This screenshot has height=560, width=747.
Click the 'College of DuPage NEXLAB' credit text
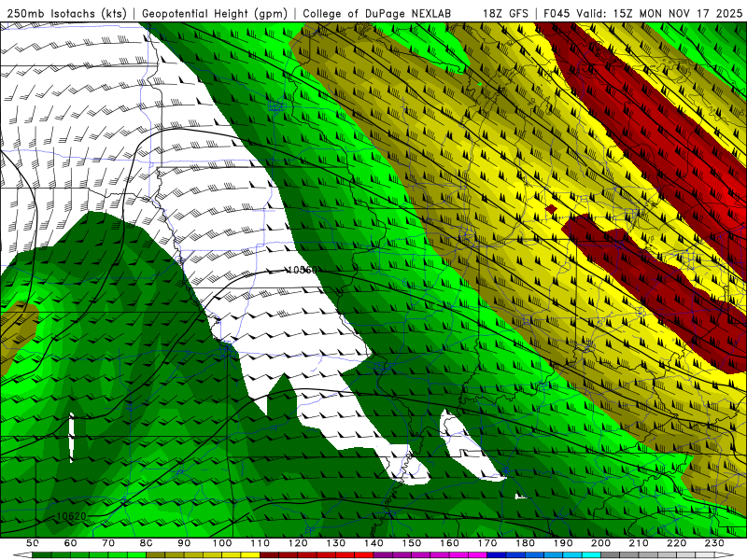pos(377,13)
